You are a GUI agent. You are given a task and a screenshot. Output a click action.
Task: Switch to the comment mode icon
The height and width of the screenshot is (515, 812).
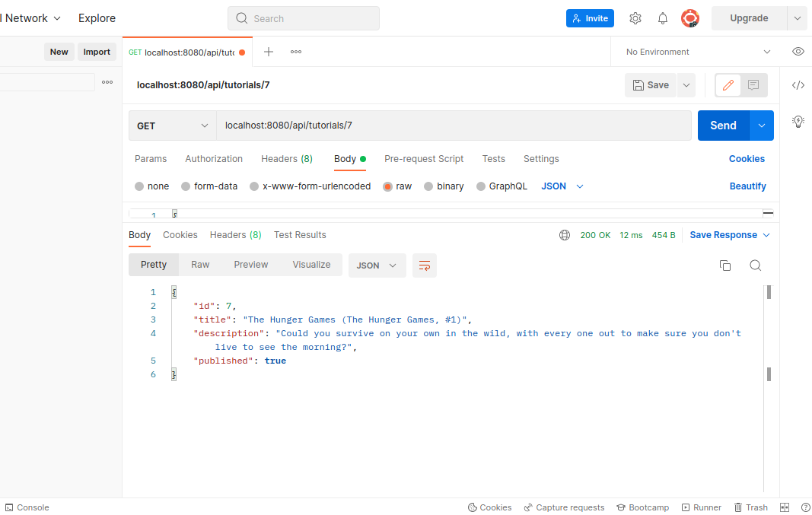click(x=753, y=85)
